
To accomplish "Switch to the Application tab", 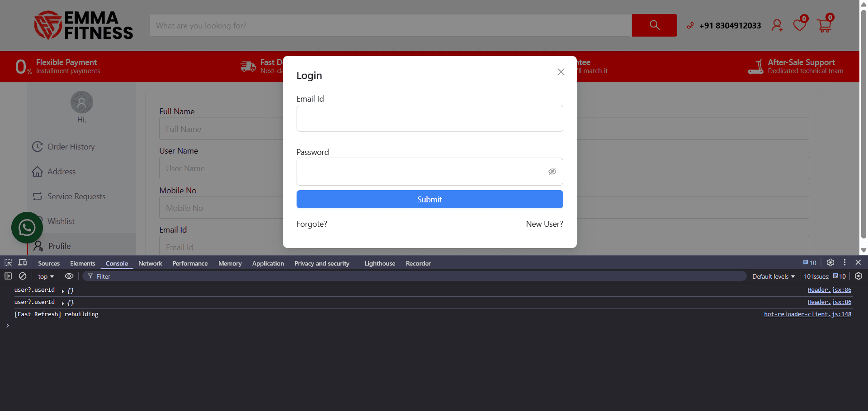I will (x=268, y=263).
